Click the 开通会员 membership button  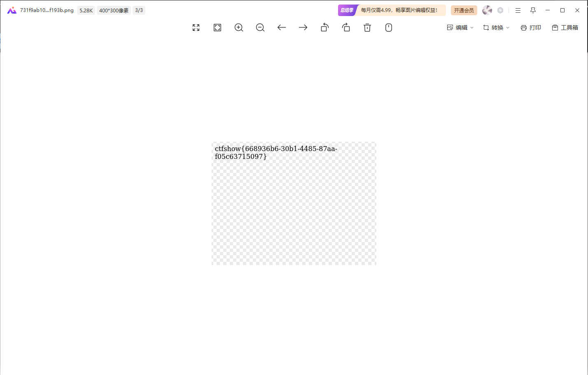pos(464,10)
